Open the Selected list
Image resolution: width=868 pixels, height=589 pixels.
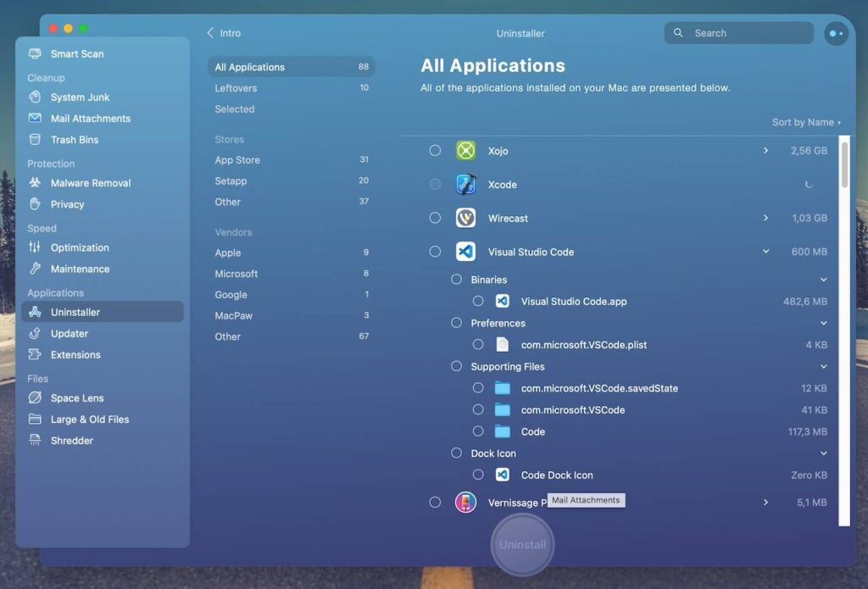[292, 109]
